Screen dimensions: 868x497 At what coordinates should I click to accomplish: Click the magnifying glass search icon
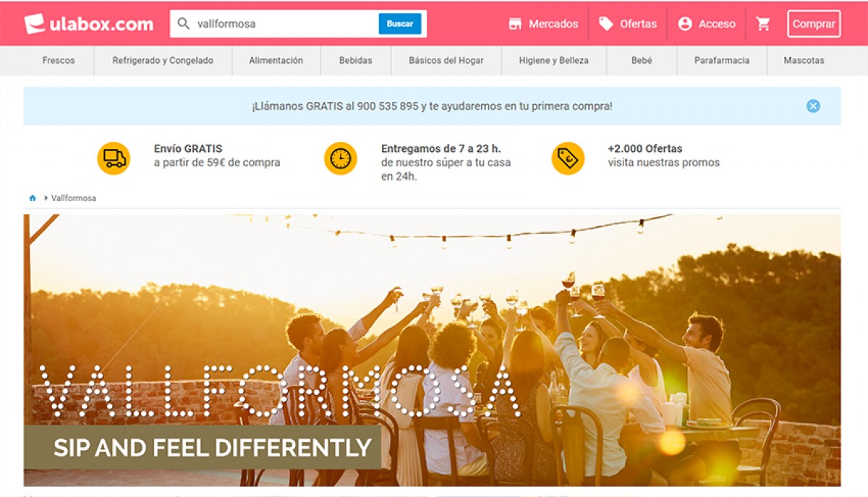[184, 24]
